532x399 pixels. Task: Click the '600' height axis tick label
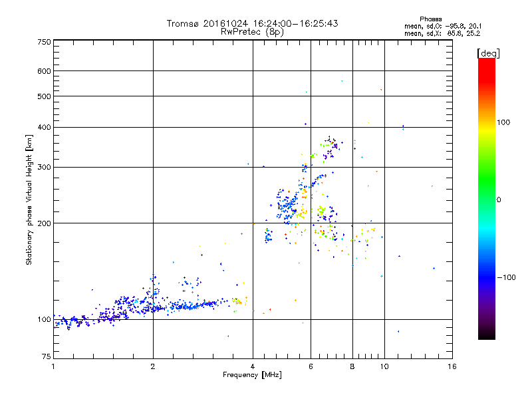tap(44, 71)
